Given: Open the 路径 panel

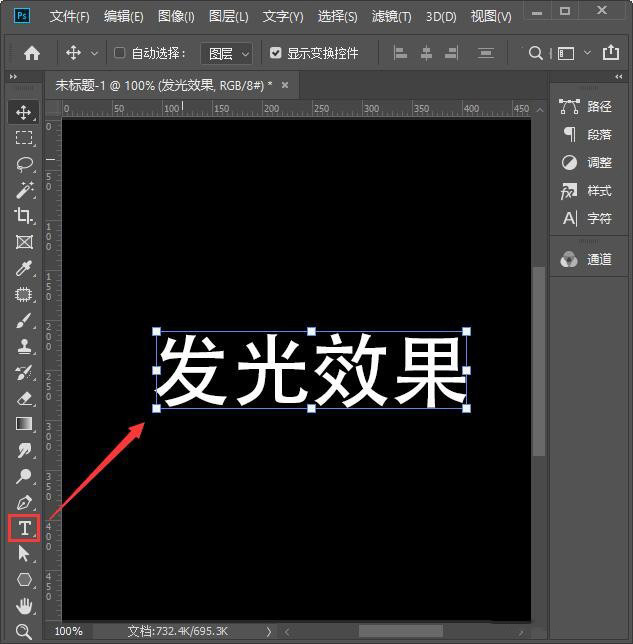Looking at the screenshot, I should pos(586,106).
